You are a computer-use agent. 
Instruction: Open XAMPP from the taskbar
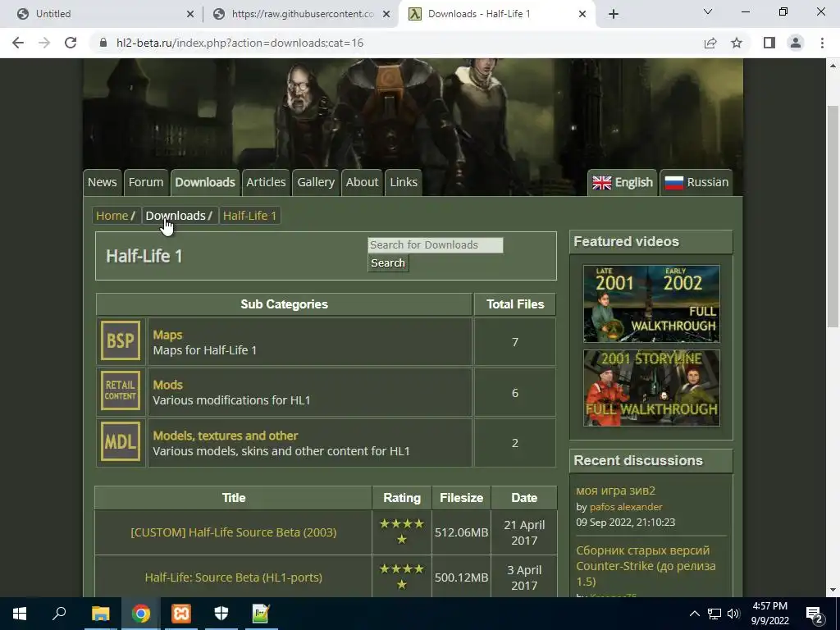tap(181, 614)
